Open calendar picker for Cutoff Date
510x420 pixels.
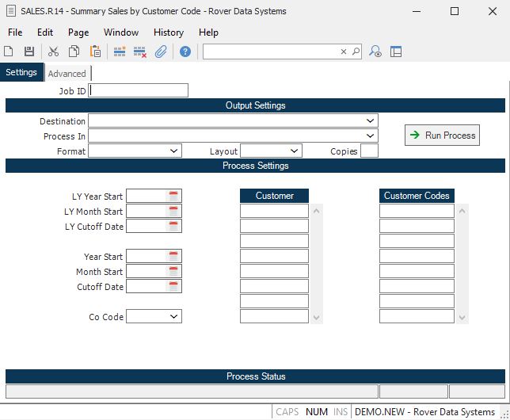[173, 286]
